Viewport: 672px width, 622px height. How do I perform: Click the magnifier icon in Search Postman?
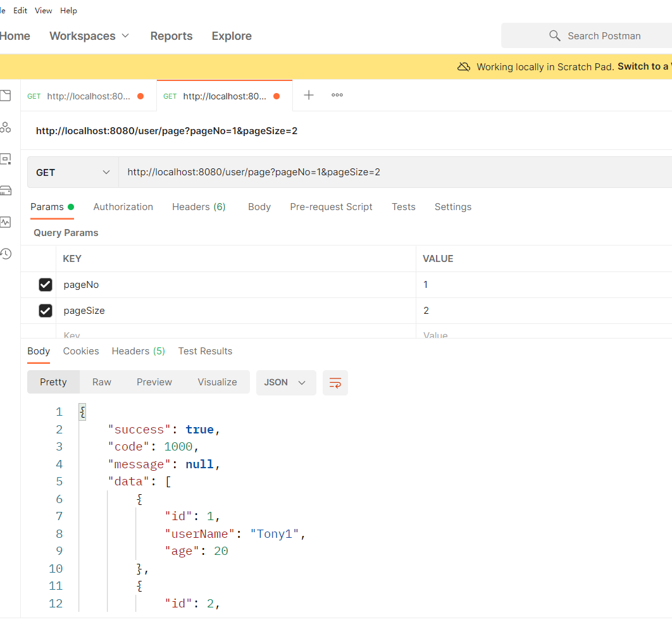pos(554,35)
